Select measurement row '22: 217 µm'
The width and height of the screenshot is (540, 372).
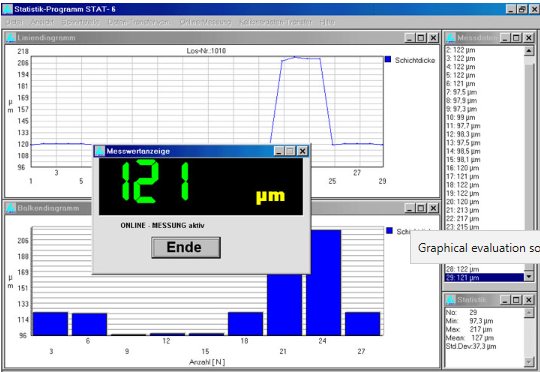pos(485,219)
